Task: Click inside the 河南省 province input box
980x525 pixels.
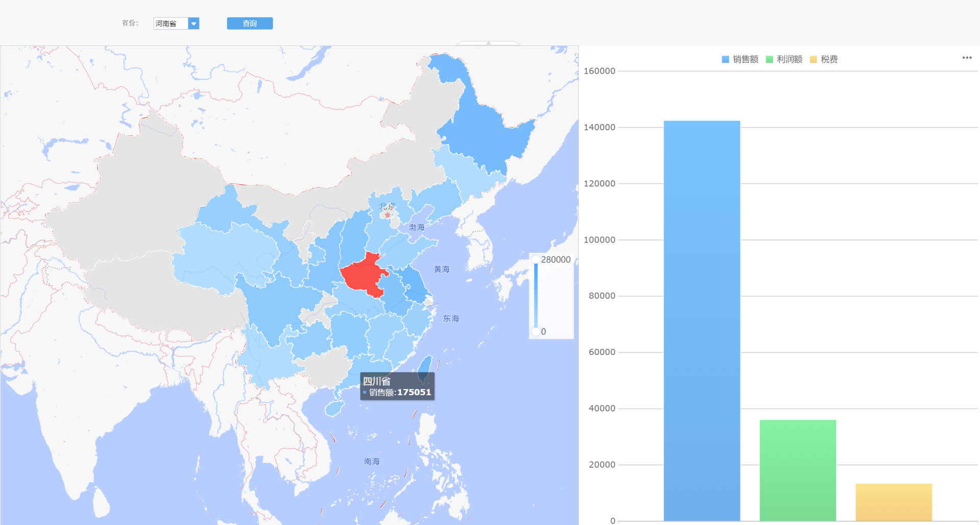Action: [170, 23]
